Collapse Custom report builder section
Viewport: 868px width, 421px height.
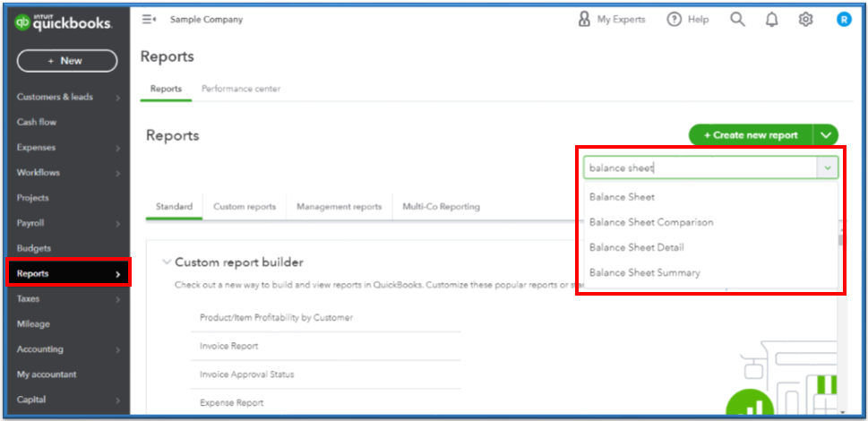point(167,262)
